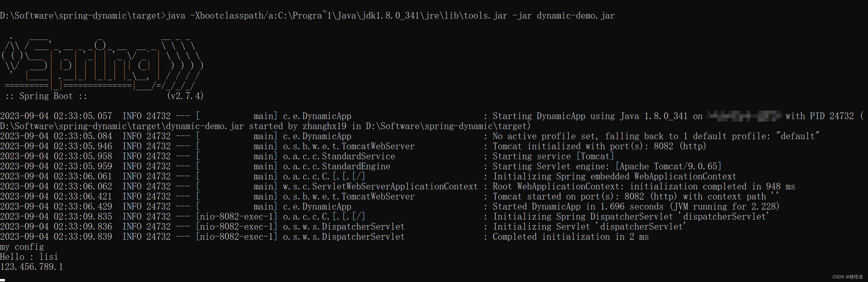Screen dimensions: 868x282
Task: Click the blinking cursor at bottom left
Action: 2,280
